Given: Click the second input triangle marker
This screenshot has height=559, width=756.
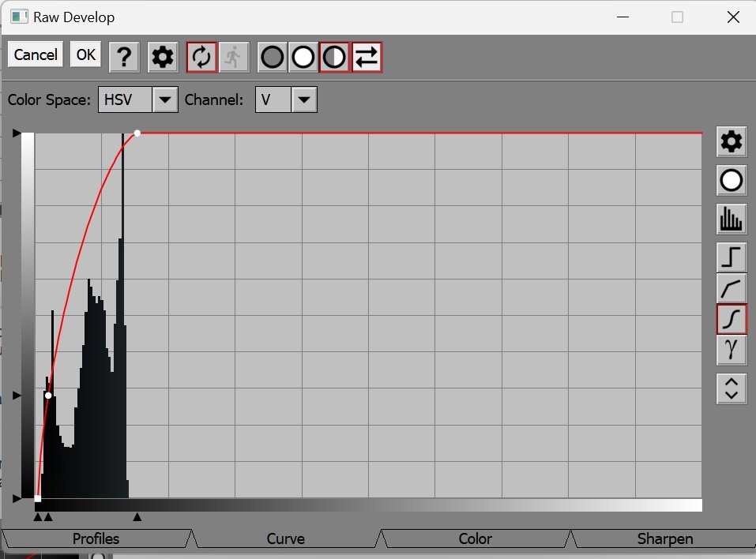Looking at the screenshot, I should (48, 517).
